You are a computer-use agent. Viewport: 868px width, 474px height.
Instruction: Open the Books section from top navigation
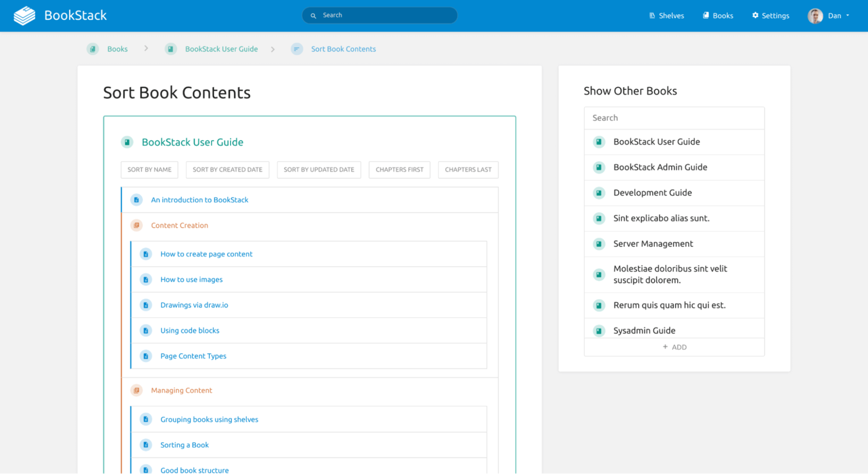coord(717,15)
